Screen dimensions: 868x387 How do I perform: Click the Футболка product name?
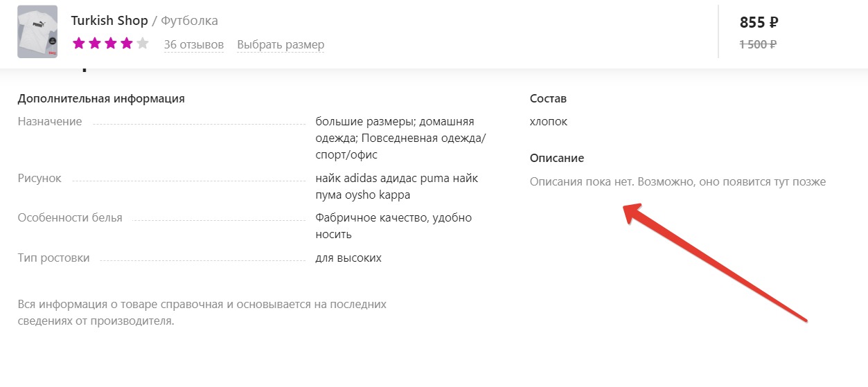[x=189, y=21]
